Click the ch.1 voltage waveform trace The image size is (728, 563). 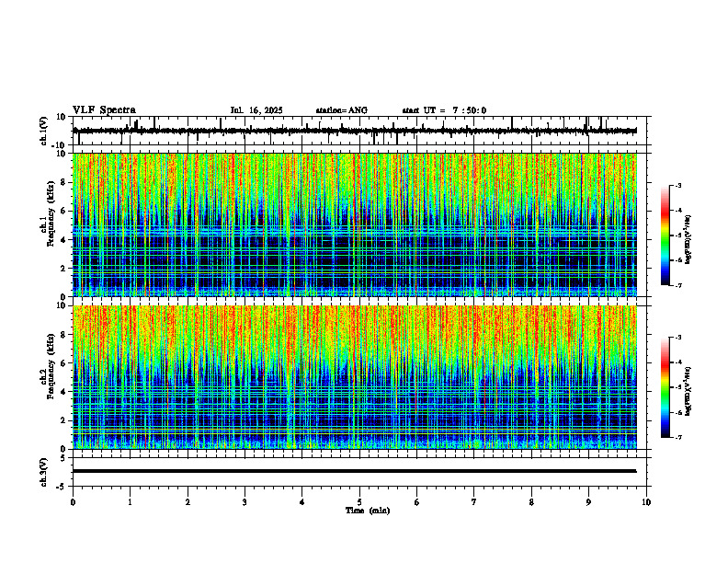coord(355,131)
